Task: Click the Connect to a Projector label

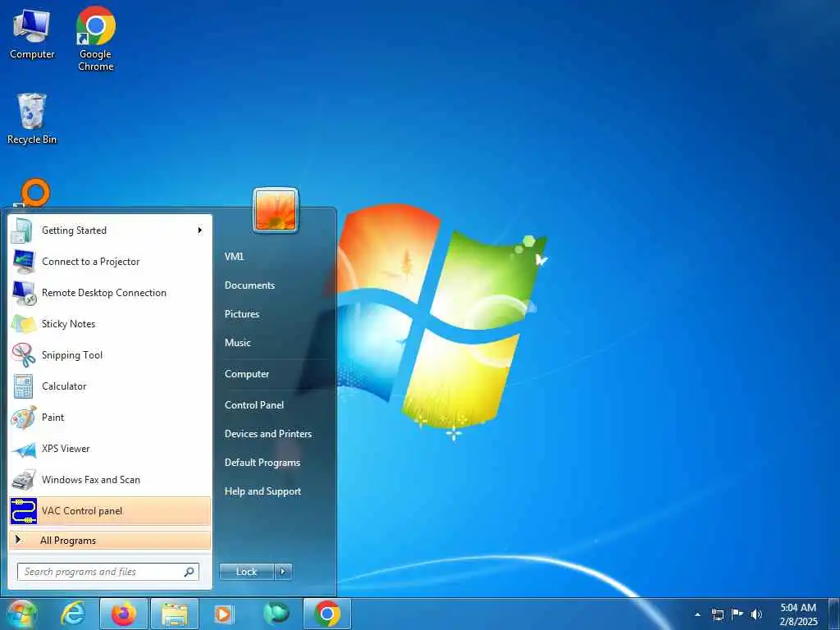Action: pyautogui.click(x=90, y=262)
